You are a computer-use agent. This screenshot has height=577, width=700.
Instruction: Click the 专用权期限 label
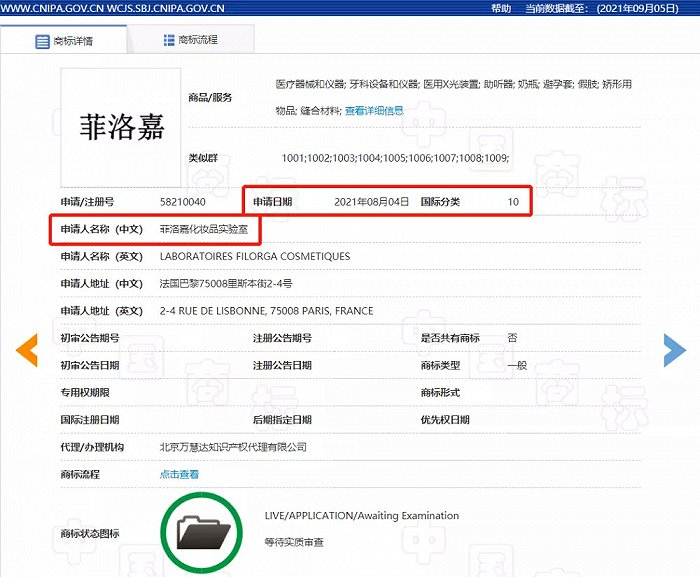pos(85,393)
